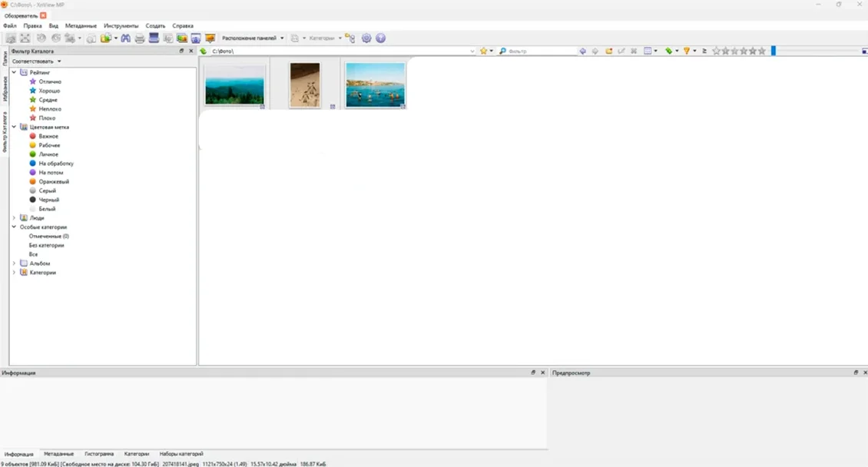Close the Информация panel
This screenshot has height=467, width=868.
coord(542,373)
